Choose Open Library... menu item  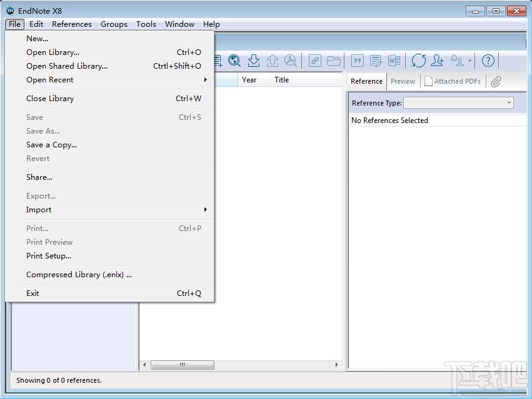118,52
